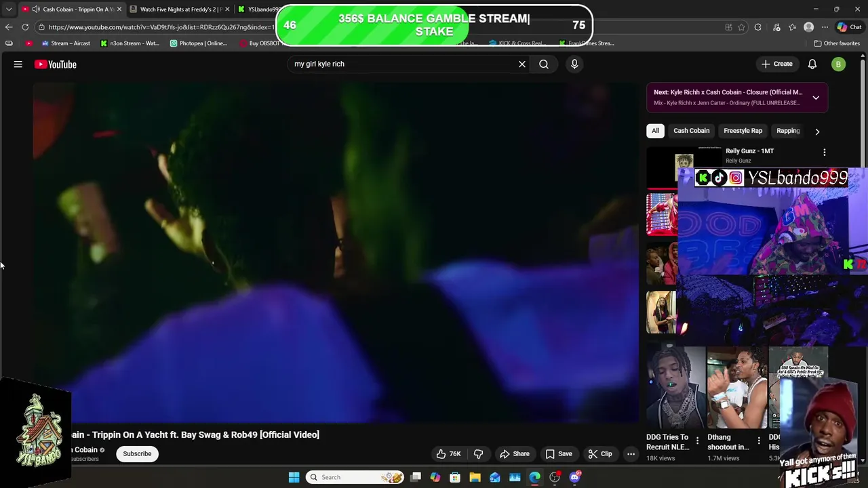Open the green B account avatar
868x488 pixels.
tap(839, 64)
